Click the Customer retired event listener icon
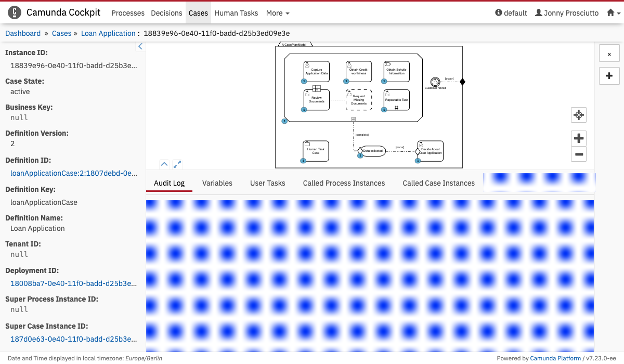 click(435, 82)
